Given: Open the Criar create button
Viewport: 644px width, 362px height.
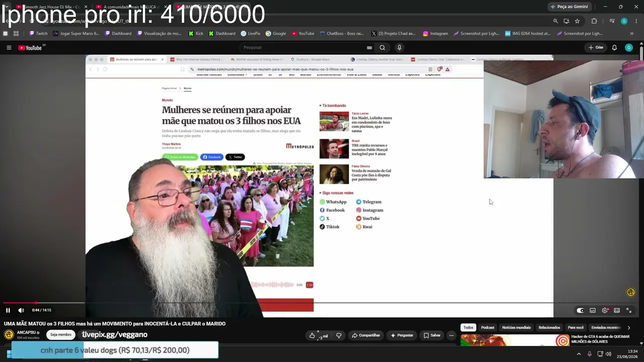Looking at the screenshot, I should [x=596, y=48].
